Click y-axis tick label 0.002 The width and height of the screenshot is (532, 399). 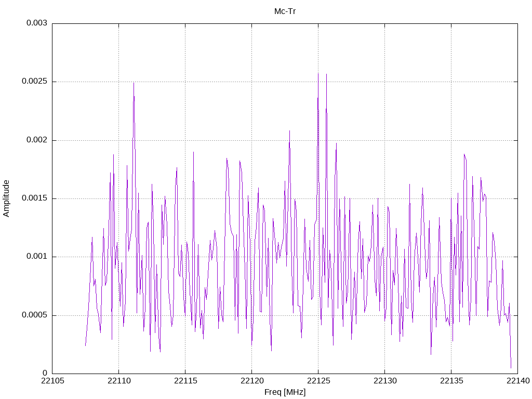coord(37,140)
